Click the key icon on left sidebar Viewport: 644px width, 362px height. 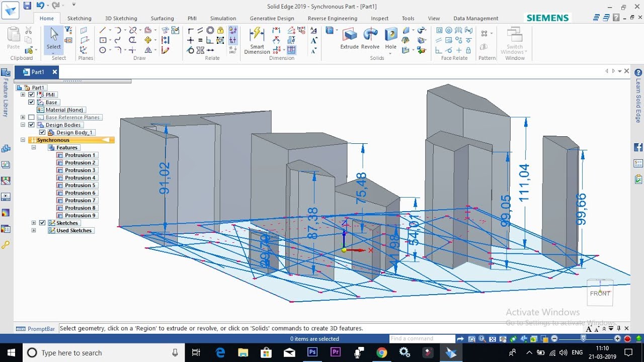(x=6, y=245)
